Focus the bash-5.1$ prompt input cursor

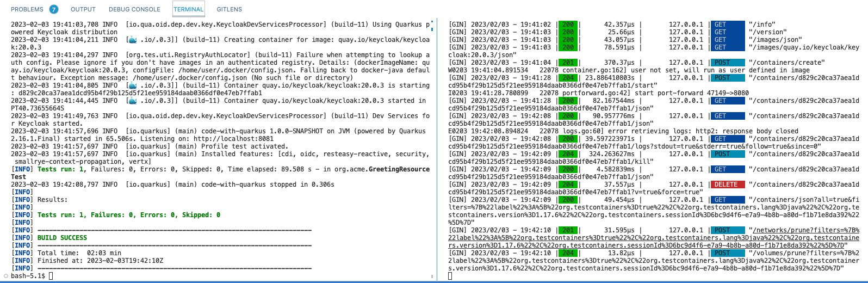(x=51, y=276)
